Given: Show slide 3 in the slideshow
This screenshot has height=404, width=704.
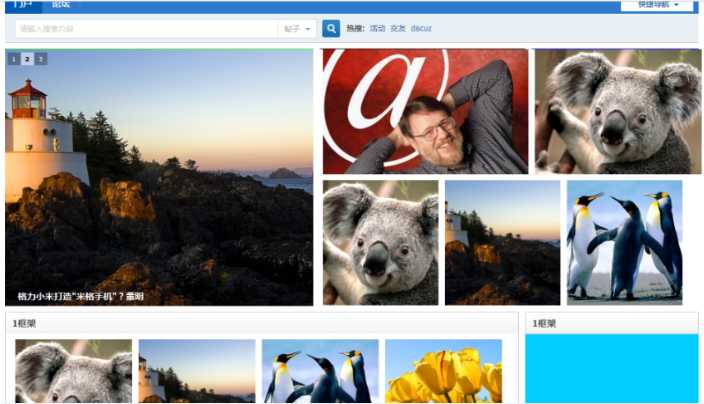Looking at the screenshot, I should pyautogui.click(x=41, y=59).
